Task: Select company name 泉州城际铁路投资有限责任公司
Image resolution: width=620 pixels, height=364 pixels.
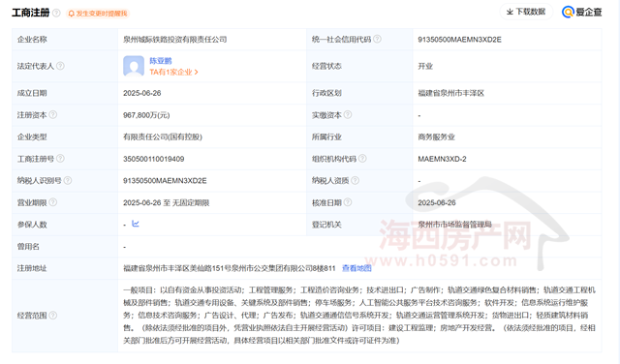Action: (174, 39)
